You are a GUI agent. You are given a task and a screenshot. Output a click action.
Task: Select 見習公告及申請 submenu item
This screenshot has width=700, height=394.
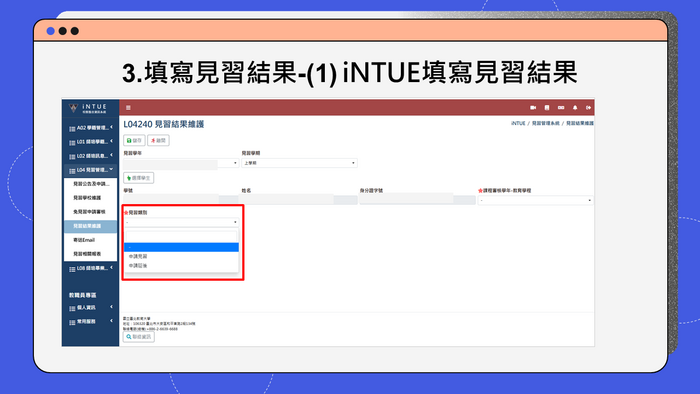click(x=91, y=184)
